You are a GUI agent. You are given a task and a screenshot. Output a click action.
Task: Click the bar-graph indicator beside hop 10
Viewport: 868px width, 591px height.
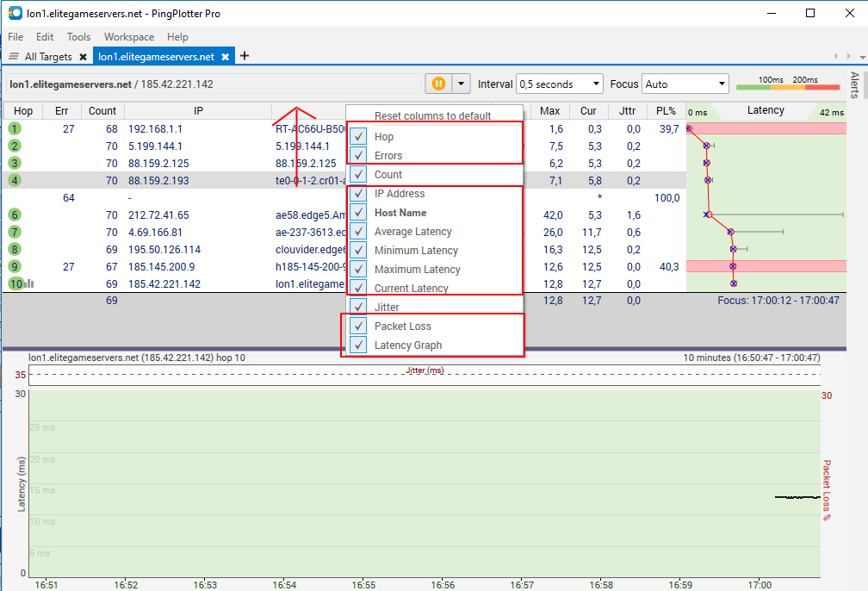30,283
